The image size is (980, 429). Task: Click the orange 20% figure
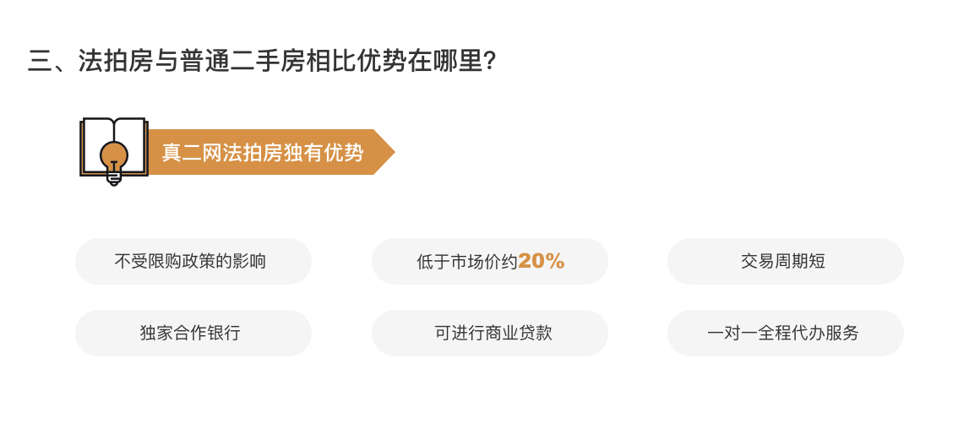(x=542, y=261)
